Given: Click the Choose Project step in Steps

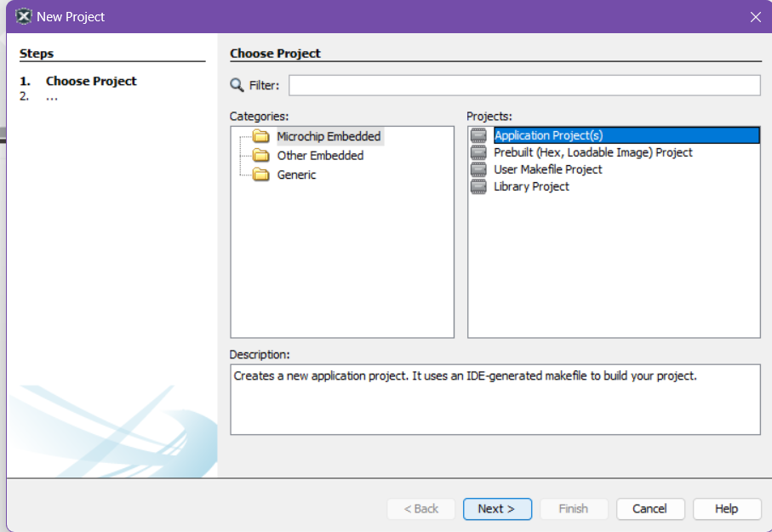Looking at the screenshot, I should click(91, 81).
